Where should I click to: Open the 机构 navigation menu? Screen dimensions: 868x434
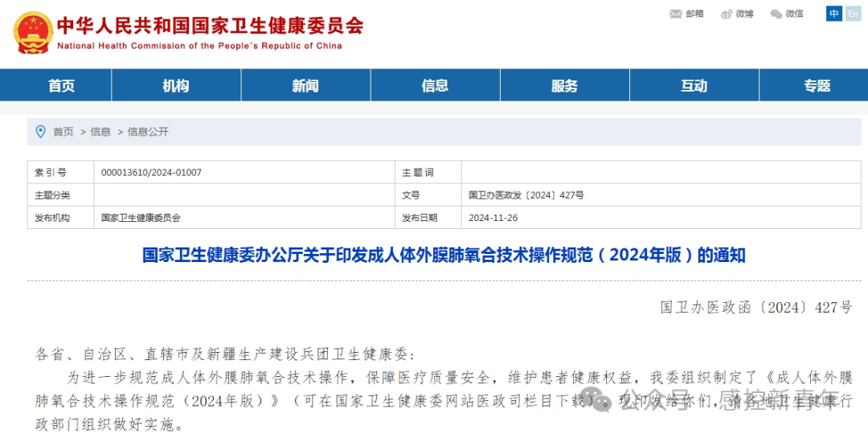(x=176, y=86)
